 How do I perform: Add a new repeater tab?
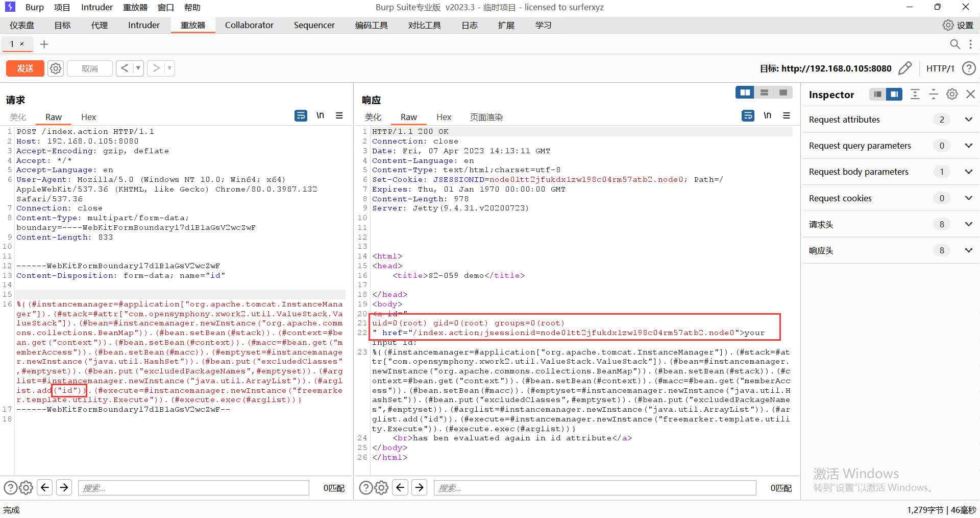[44, 44]
